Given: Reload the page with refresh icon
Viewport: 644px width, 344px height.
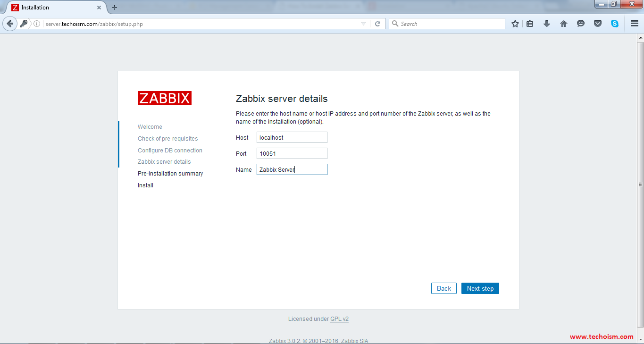Looking at the screenshot, I should pyautogui.click(x=377, y=24).
